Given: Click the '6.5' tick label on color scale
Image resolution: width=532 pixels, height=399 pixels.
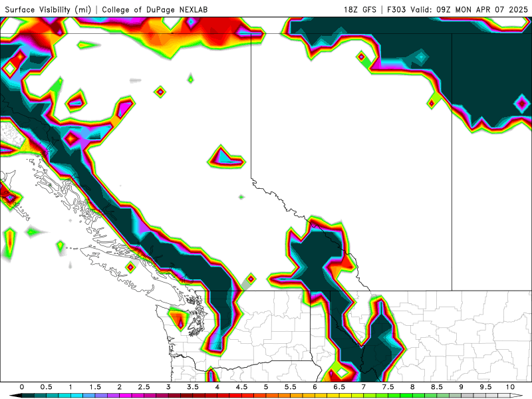Looking at the screenshot, I should pyautogui.click(x=339, y=387).
